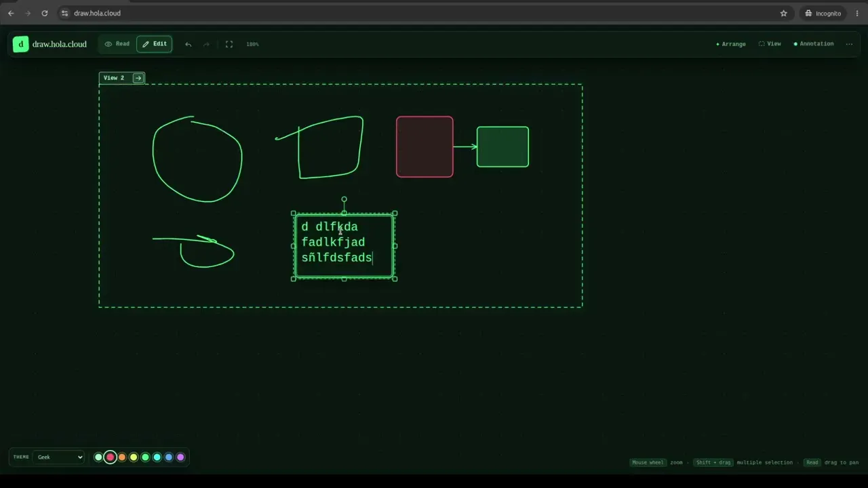Click the site info icon in address bar
The image size is (868, 488).
65,13
